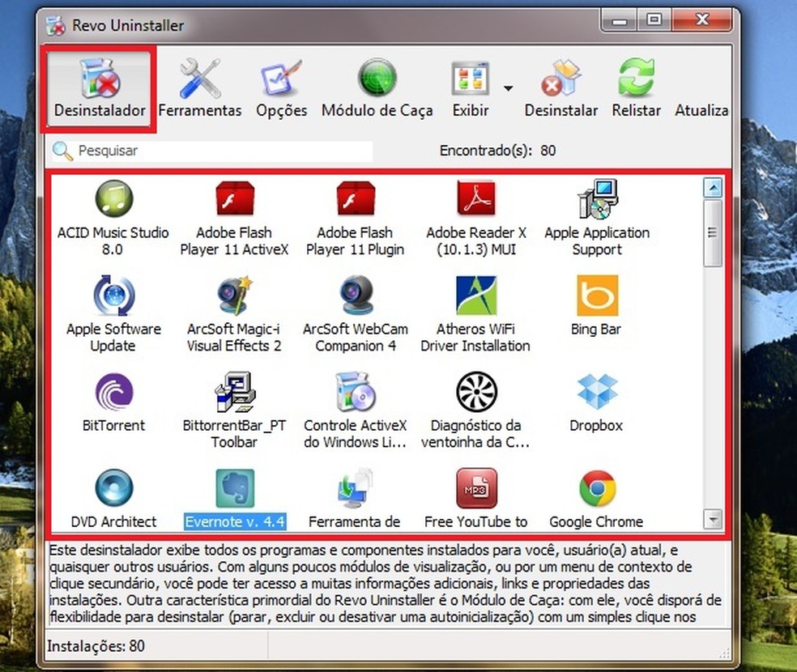Click the Instalações: 80 status bar text

pos(96,646)
